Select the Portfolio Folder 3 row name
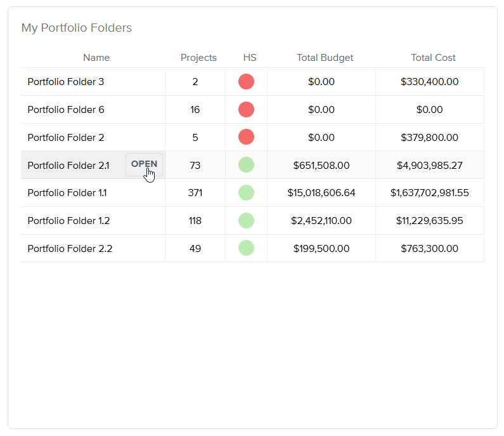 (66, 82)
